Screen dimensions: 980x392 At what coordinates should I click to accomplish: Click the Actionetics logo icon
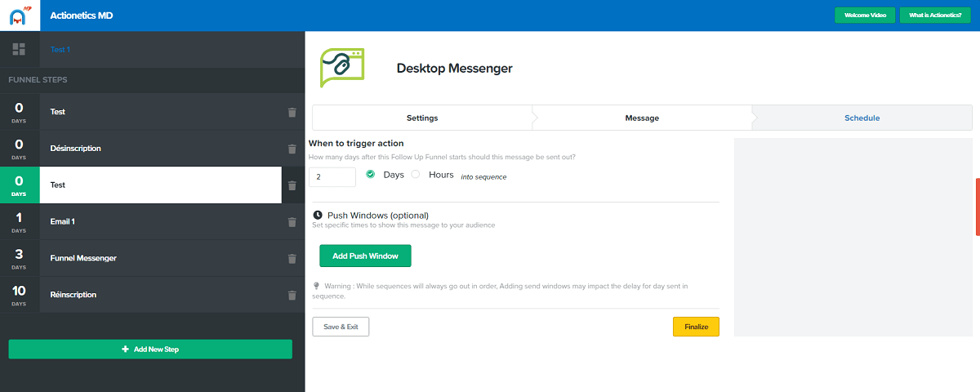point(20,16)
